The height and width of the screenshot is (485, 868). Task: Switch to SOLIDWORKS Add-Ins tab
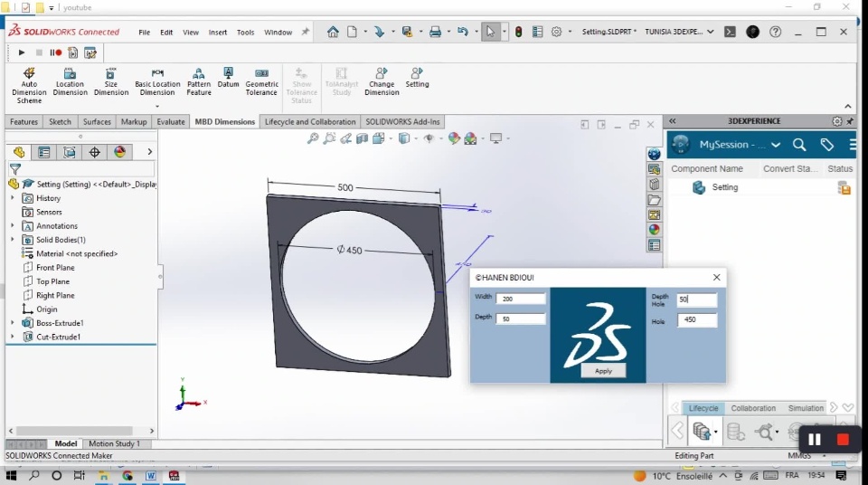402,122
